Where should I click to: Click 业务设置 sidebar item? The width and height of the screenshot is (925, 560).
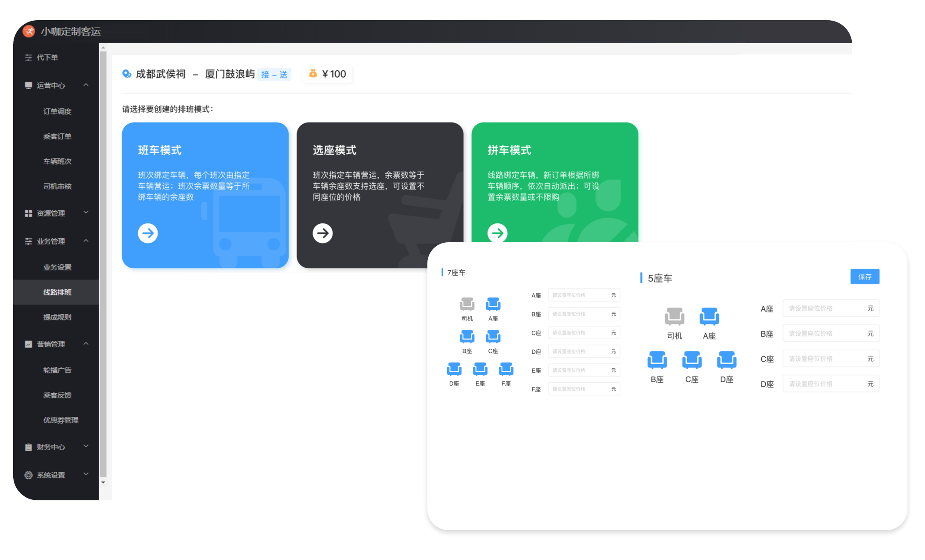click(57, 267)
